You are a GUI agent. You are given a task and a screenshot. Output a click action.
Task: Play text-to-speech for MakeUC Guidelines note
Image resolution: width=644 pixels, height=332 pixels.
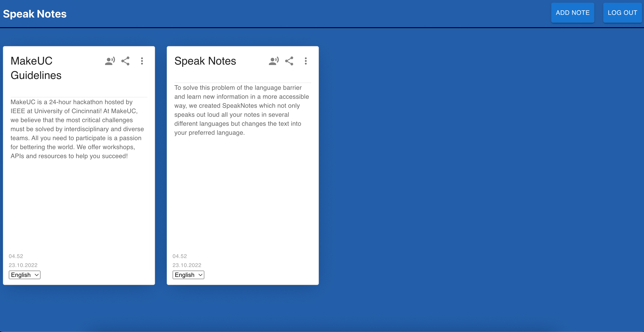point(110,61)
